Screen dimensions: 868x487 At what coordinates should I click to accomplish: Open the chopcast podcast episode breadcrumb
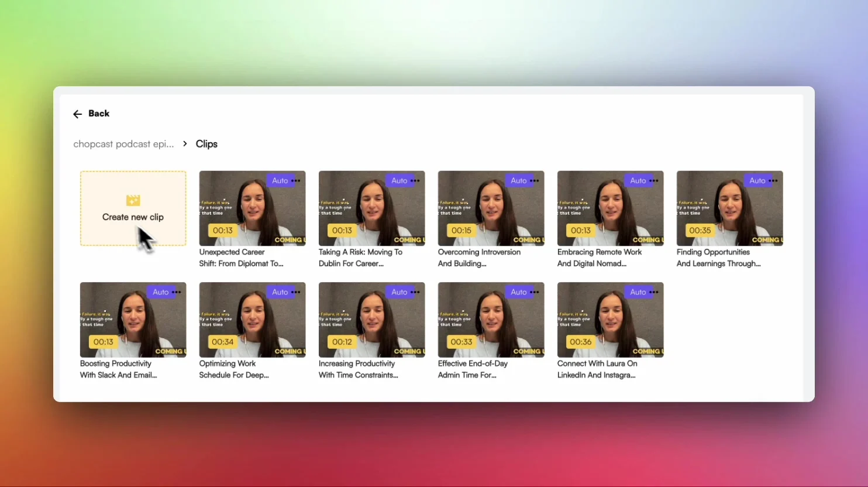123,144
